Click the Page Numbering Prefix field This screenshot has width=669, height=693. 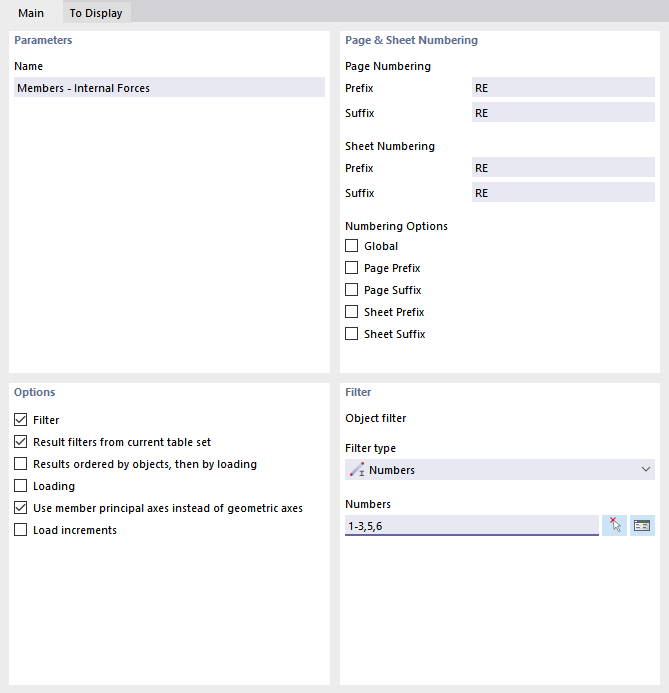tap(562, 88)
